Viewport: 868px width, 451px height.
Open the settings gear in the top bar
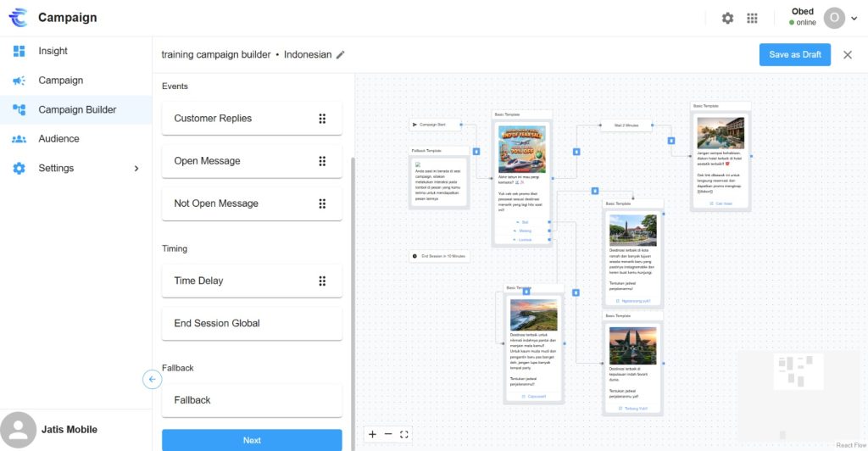(x=727, y=19)
